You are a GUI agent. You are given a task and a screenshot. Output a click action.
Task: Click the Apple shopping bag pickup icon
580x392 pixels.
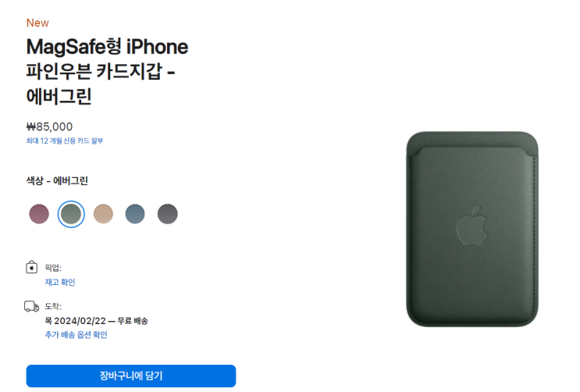(31, 267)
